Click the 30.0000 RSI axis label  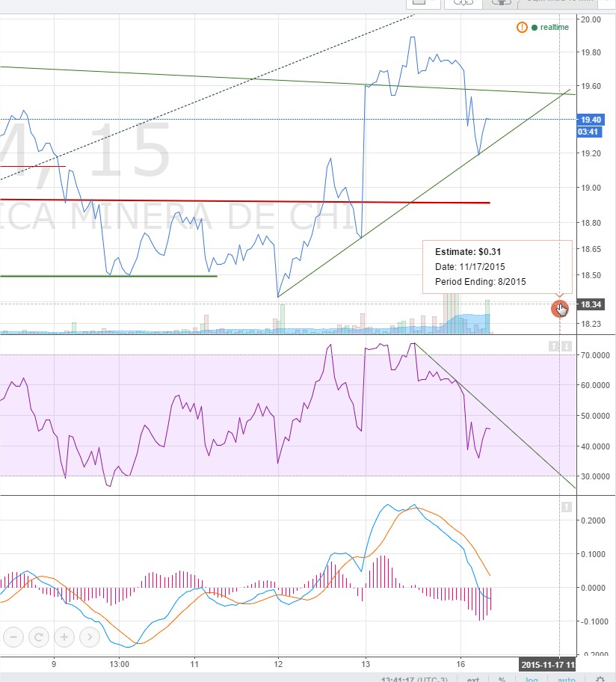point(595,476)
